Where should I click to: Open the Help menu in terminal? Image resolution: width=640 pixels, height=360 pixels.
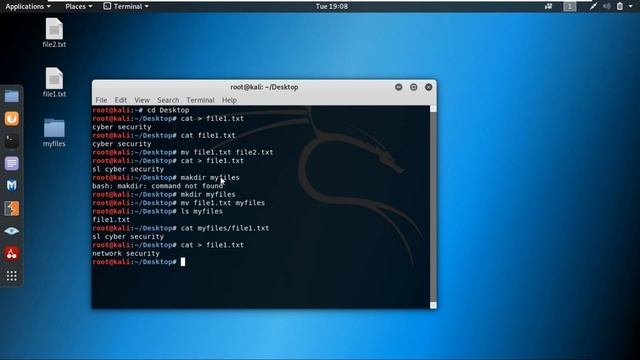229,100
